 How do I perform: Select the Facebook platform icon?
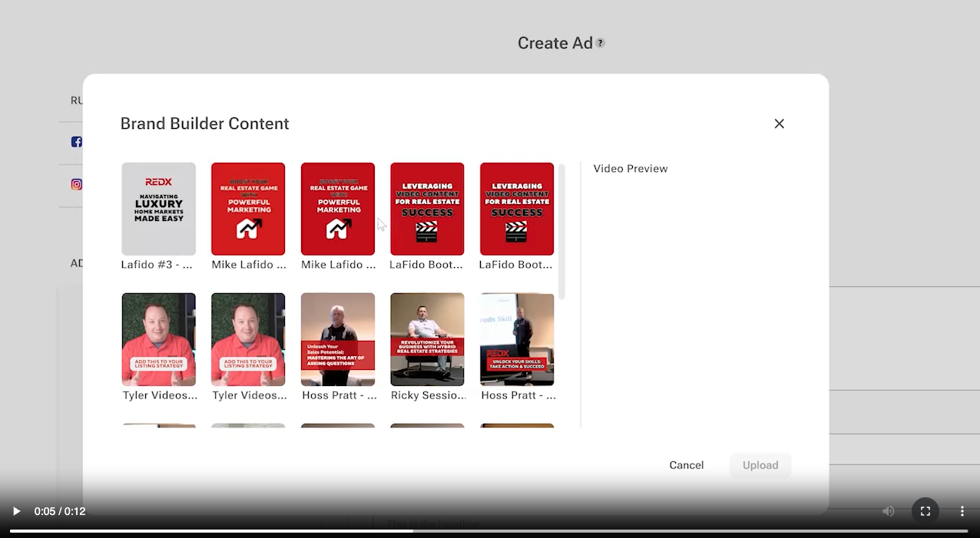click(77, 142)
